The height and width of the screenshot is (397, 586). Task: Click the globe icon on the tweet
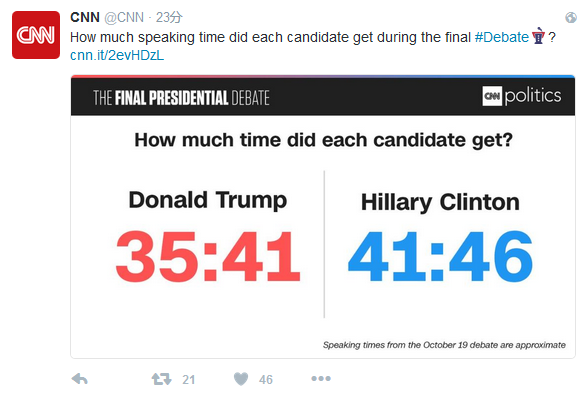coord(571,17)
